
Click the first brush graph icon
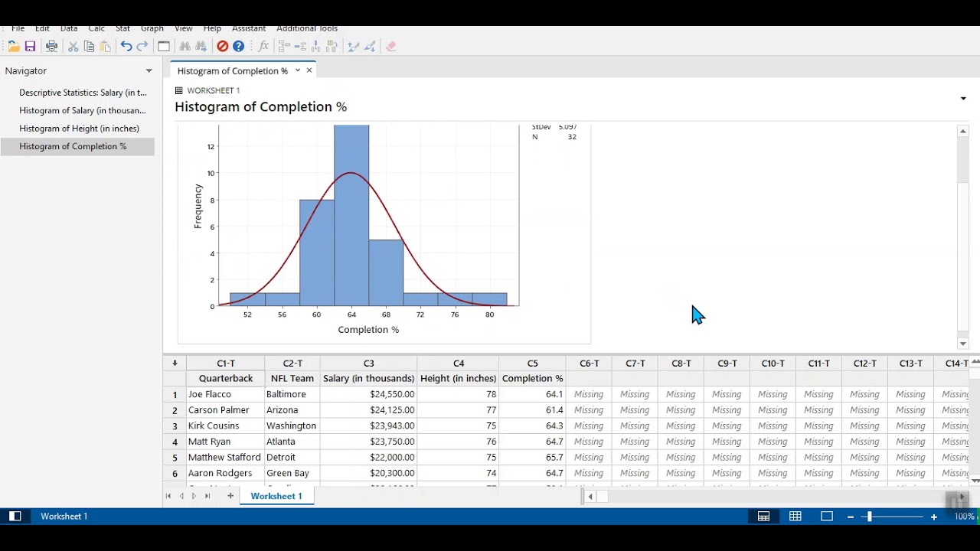click(354, 47)
